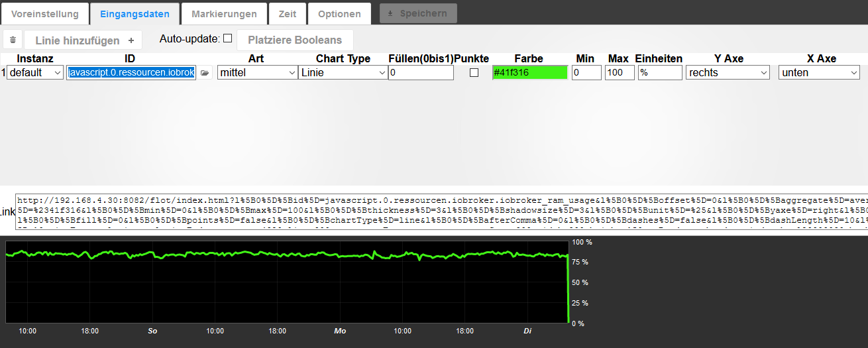Click the Y Axe column header
Screen dimensions: 868x348
point(729,59)
